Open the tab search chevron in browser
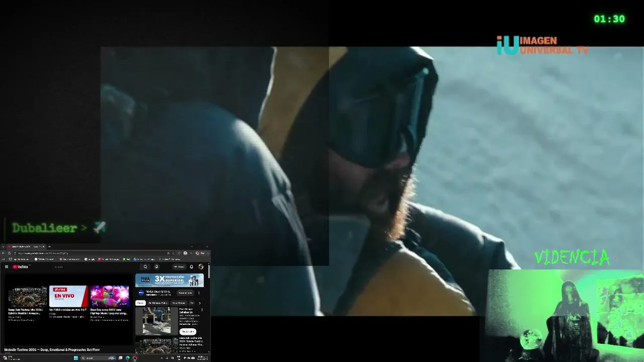The height and width of the screenshot is (362, 644). point(2,247)
